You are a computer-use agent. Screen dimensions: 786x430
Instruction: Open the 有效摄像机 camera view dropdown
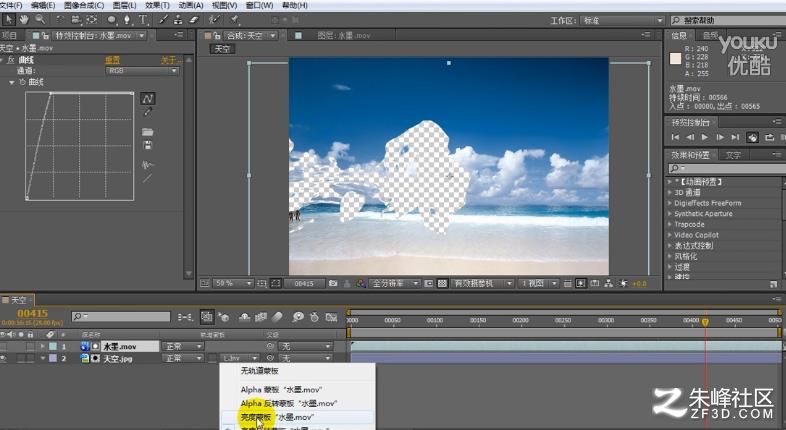coord(482,284)
